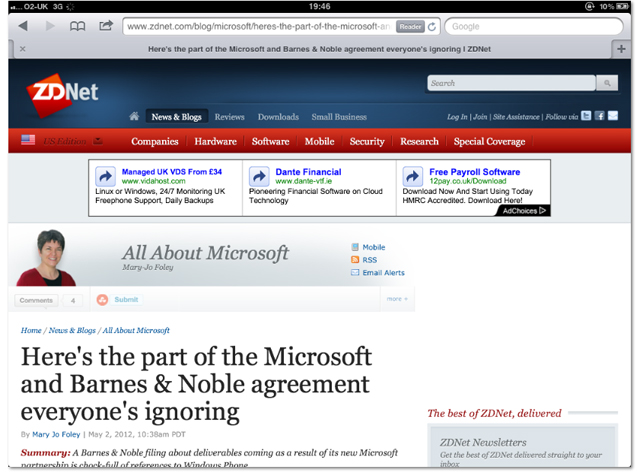
Task: Click the Mary Jo Foley byline link
Action: pos(56,434)
